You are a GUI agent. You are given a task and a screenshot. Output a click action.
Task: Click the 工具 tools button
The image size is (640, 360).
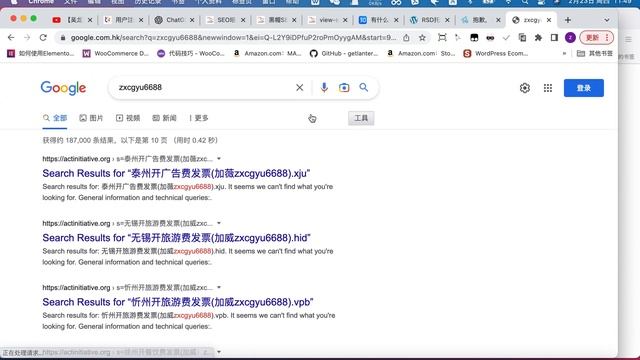[361, 118]
